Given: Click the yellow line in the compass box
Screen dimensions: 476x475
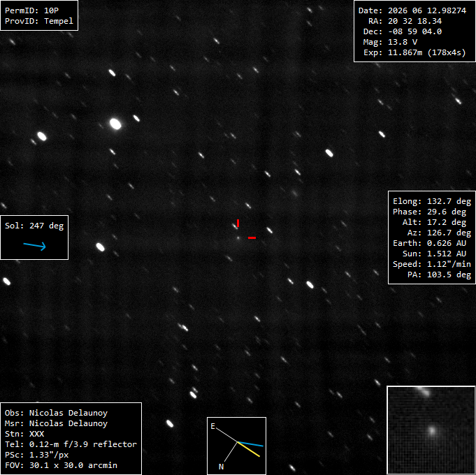Looking at the screenshot, I should (x=249, y=449).
